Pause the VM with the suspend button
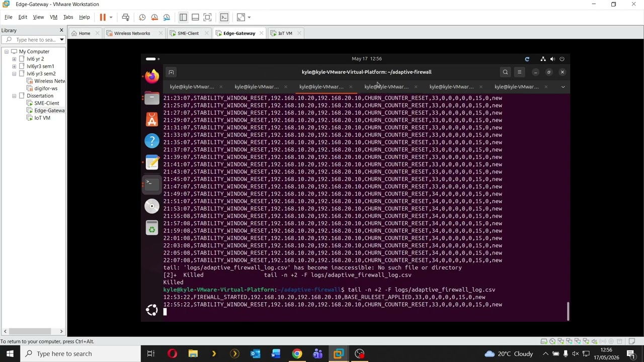The image size is (644, 362). [103, 17]
